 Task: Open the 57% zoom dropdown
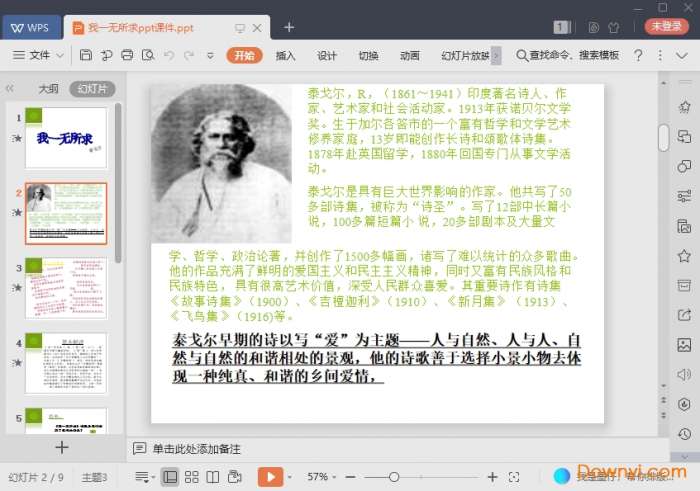tap(321, 477)
